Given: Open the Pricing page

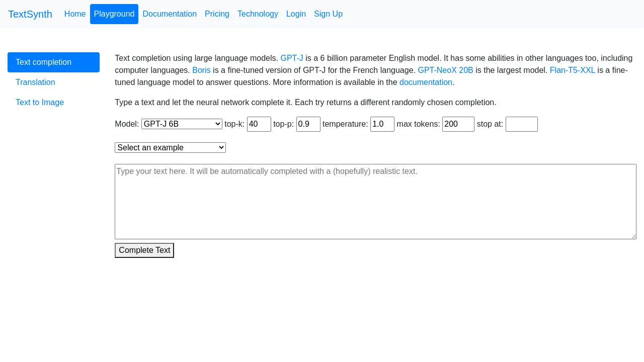Looking at the screenshot, I should coord(217,14).
